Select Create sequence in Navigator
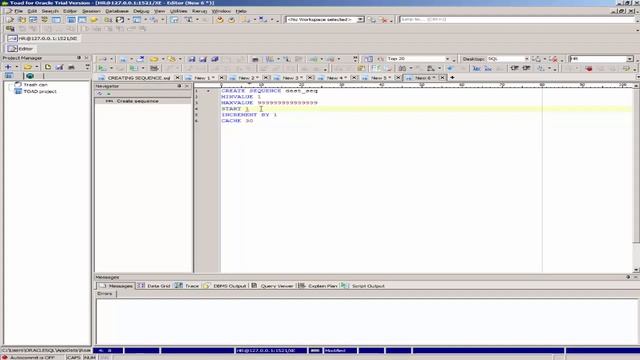This screenshot has height=360, width=640. click(138, 101)
